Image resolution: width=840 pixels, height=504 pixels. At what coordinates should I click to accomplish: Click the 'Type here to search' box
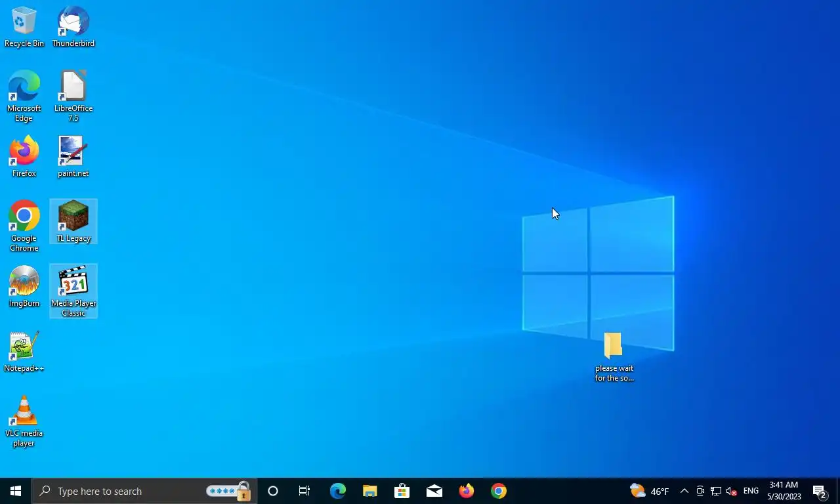click(144, 491)
